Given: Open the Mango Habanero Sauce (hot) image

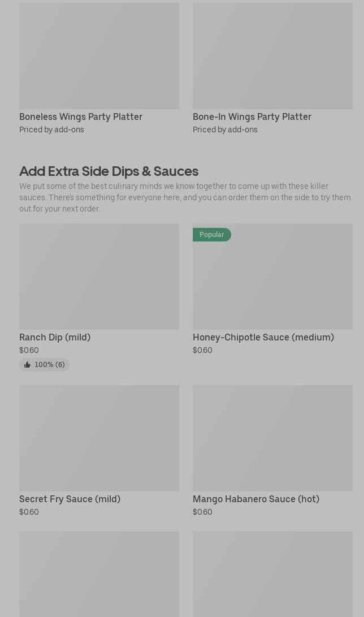Looking at the screenshot, I should pyautogui.click(x=272, y=438).
